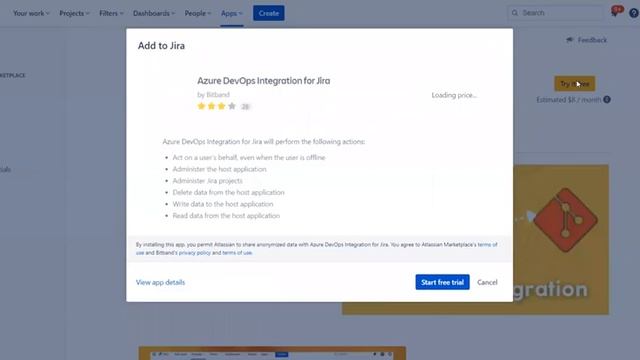
Task: Focus the Search field
Action: coord(556,13)
